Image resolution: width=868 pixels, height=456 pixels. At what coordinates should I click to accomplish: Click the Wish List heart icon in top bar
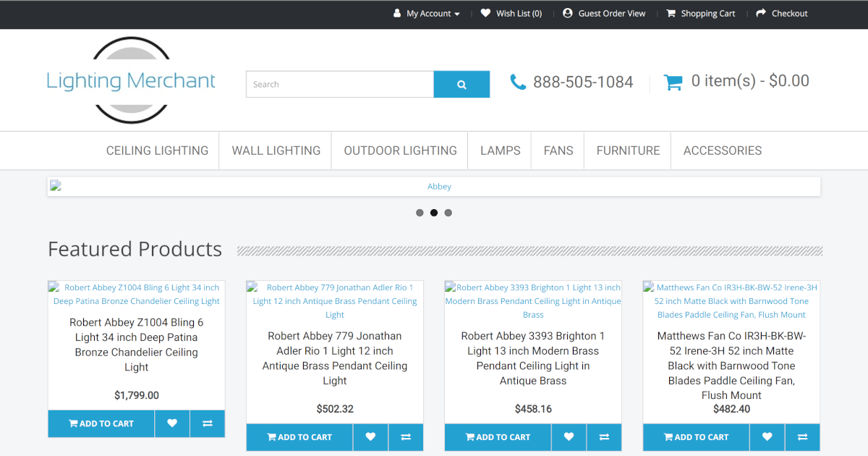click(x=485, y=13)
